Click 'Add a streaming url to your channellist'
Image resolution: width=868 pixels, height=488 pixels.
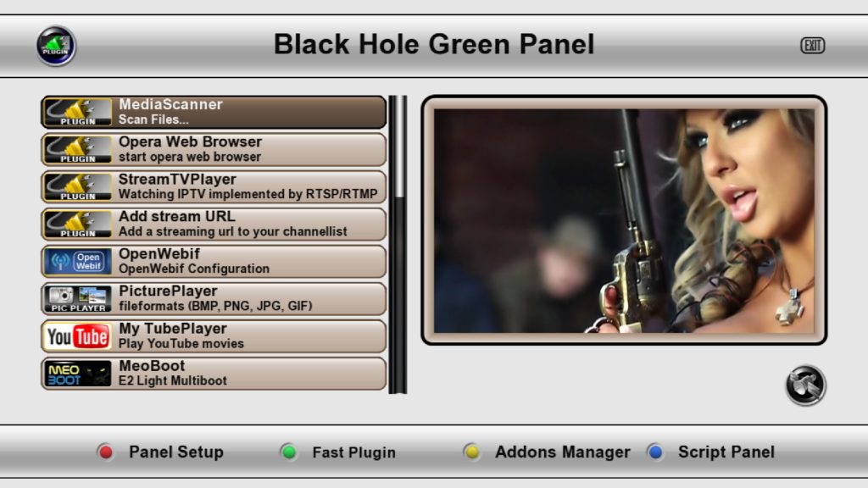(232, 232)
